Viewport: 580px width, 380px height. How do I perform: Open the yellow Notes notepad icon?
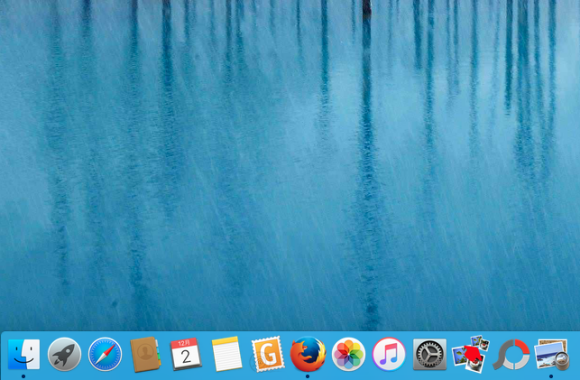tap(226, 354)
